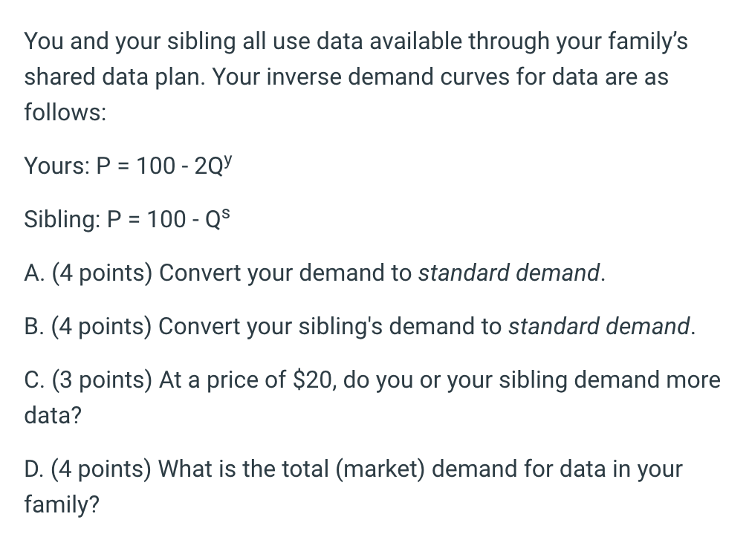Viewport: 752px width, 560px height.
Task: Click the word "follows:" ending the intro
Action: [x=65, y=113]
